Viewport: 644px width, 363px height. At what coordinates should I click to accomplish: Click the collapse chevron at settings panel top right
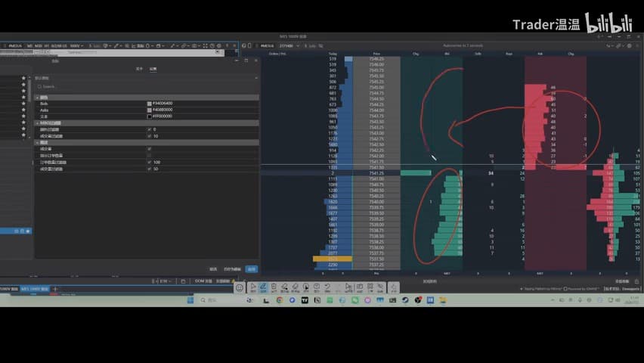pos(256,78)
